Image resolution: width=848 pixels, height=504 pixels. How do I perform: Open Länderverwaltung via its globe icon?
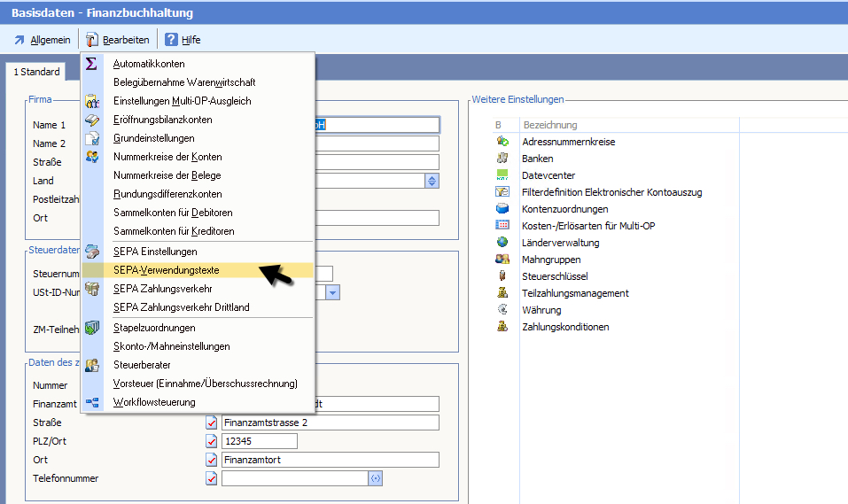pyautogui.click(x=502, y=243)
